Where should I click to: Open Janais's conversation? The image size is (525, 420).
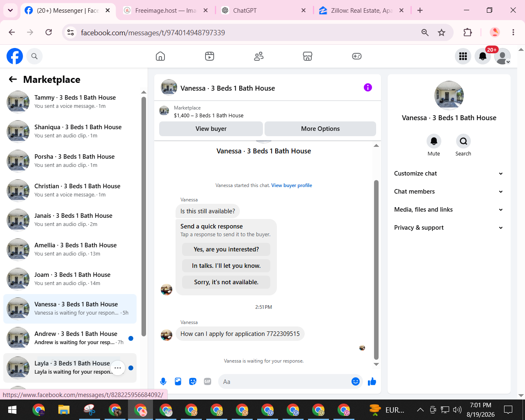point(70,220)
